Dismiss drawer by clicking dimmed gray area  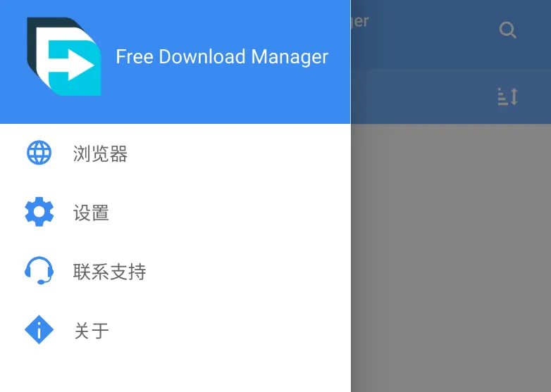click(x=451, y=258)
